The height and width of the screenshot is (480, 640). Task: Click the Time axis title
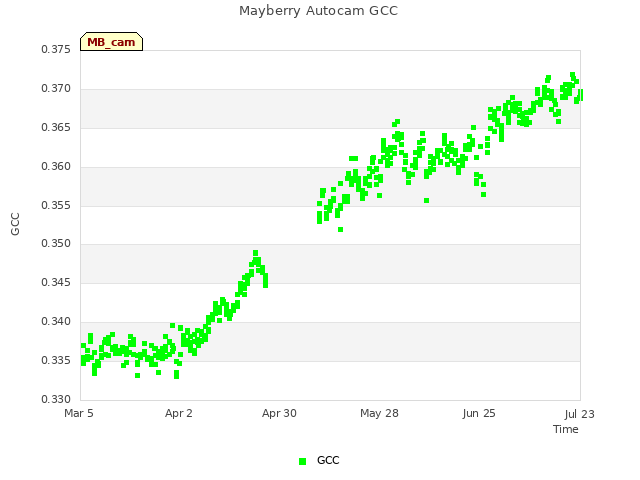click(x=566, y=429)
